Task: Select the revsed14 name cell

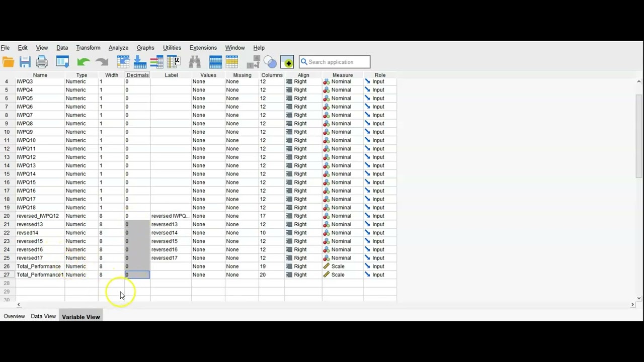Action: coord(40,233)
